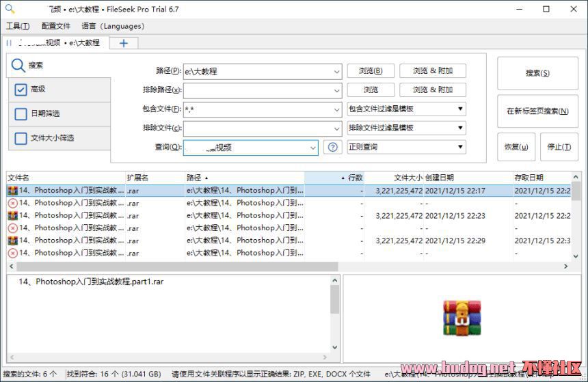Expand the 路径 path combo box arrow

[336, 72]
